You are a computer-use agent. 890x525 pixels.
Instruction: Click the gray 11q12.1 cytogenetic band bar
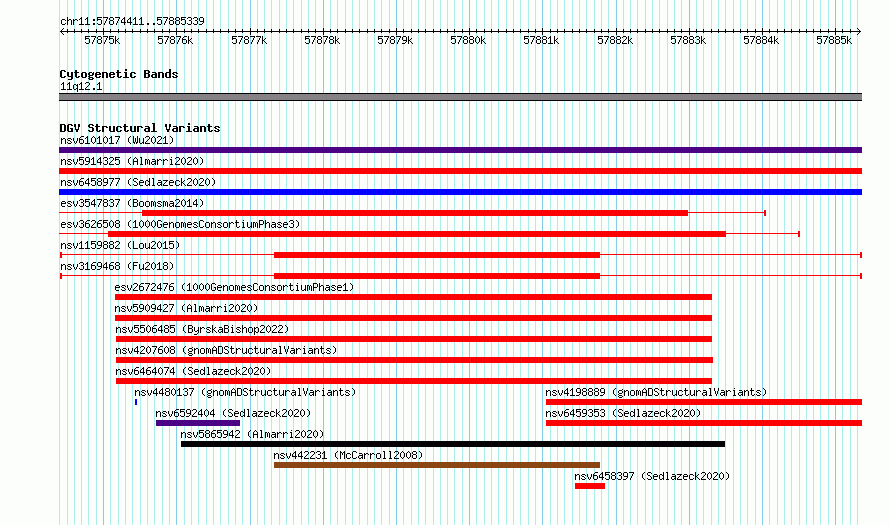[460, 97]
